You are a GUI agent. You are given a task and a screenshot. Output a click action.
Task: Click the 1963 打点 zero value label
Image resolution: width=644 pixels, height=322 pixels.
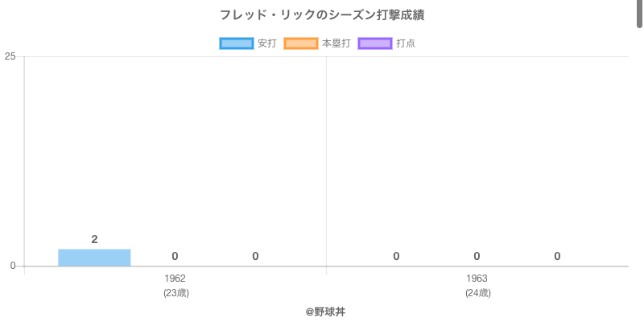coord(557,256)
